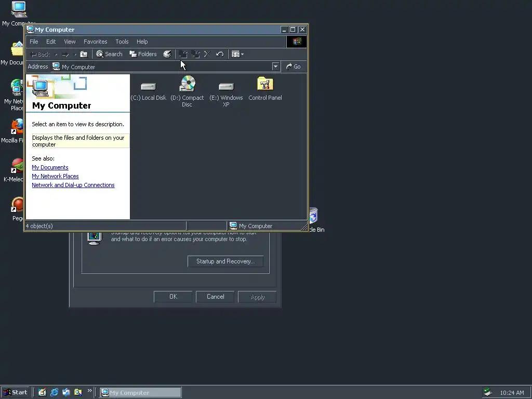
Task: Open the History toolbar icon
Action: (x=167, y=54)
